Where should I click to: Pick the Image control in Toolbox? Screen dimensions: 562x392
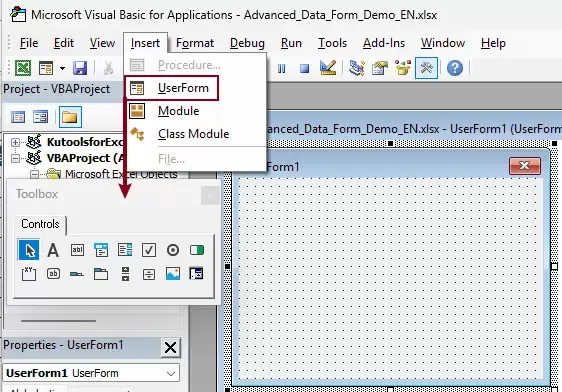click(x=173, y=274)
